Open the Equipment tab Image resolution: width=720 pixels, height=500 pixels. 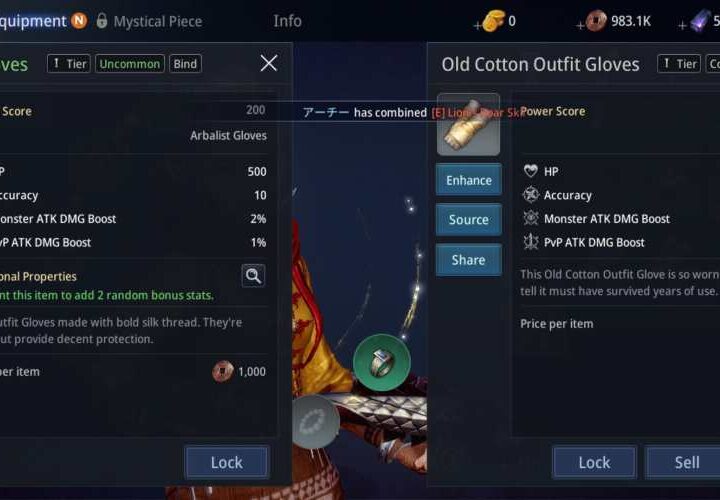[33, 21]
